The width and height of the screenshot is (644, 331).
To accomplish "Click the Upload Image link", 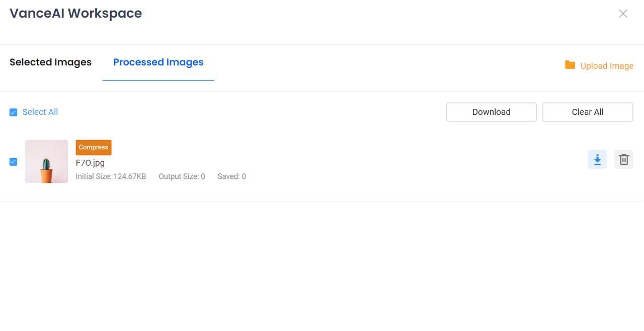I will (x=607, y=66).
